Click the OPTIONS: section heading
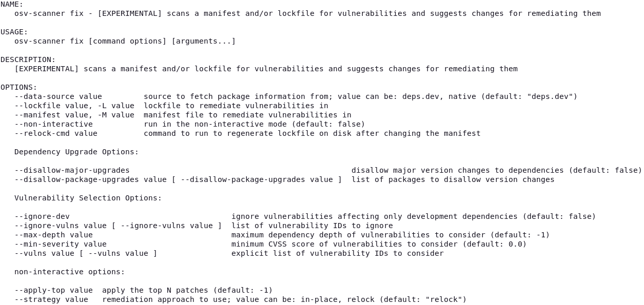 [18, 87]
